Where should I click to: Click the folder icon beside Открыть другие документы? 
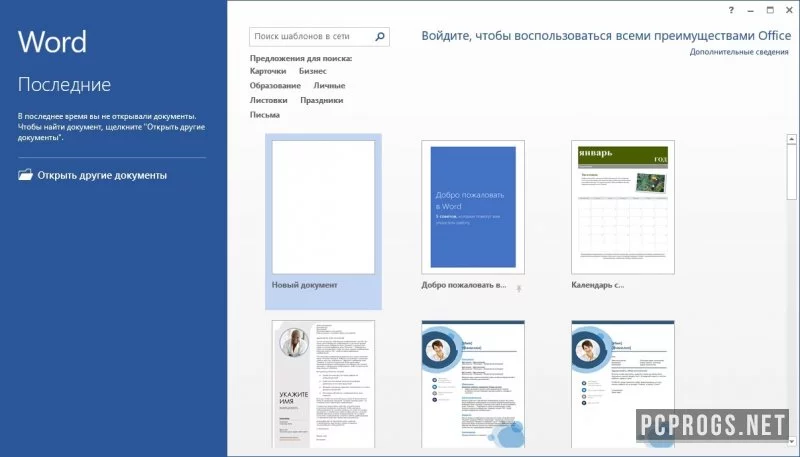coord(25,175)
